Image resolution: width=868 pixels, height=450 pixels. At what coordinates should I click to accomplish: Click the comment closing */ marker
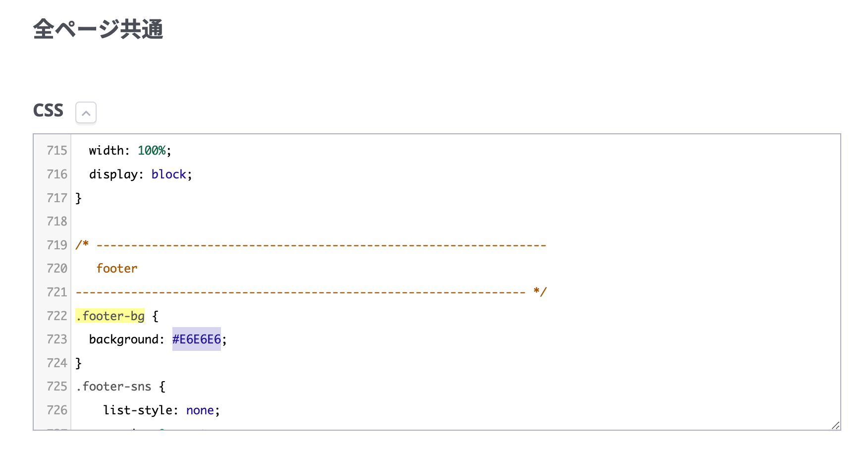coord(540,292)
